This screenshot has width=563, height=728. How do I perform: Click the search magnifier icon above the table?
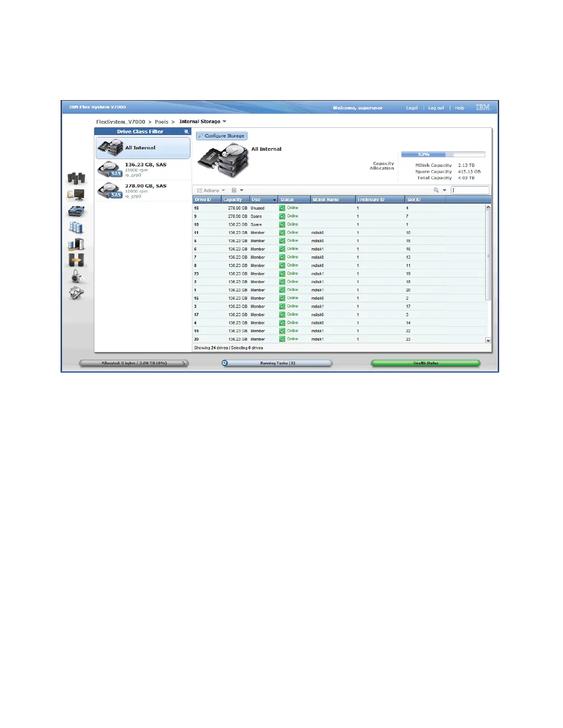coord(436,190)
